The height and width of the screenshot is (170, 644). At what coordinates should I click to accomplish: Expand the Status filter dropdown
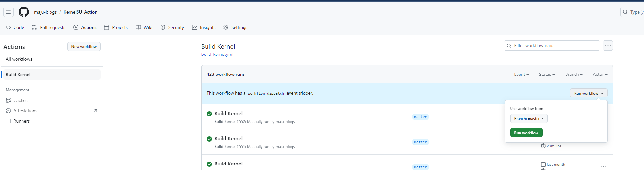click(x=547, y=74)
